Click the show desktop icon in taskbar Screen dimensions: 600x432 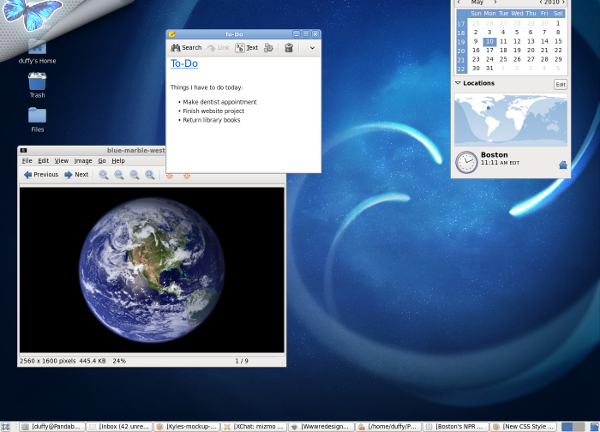[x=6, y=427]
